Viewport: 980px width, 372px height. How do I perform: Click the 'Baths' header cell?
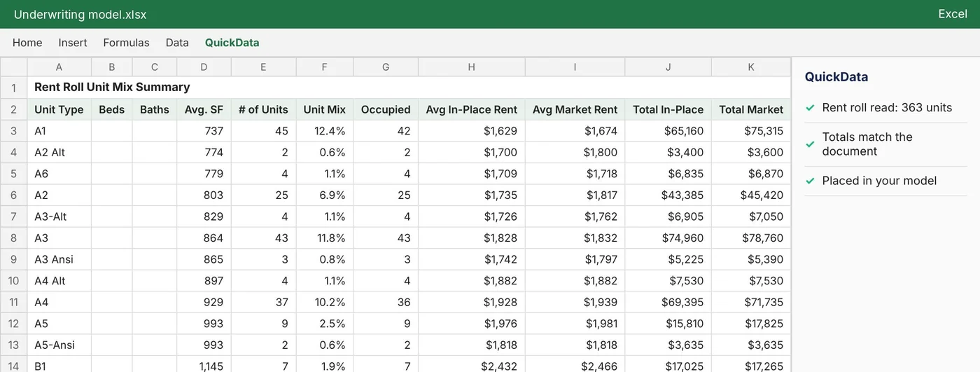pyautogui.click(x=155, y=109)
